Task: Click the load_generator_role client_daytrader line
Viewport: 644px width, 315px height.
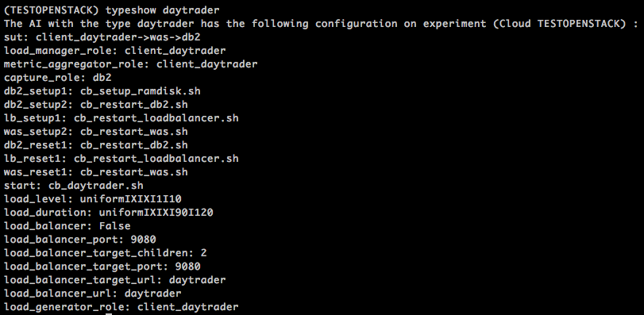Action: click(x=121, y=307)
